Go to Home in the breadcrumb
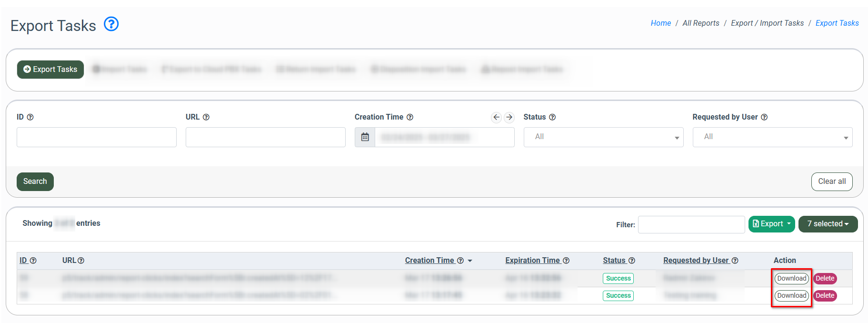 click(x=660, y=23)
